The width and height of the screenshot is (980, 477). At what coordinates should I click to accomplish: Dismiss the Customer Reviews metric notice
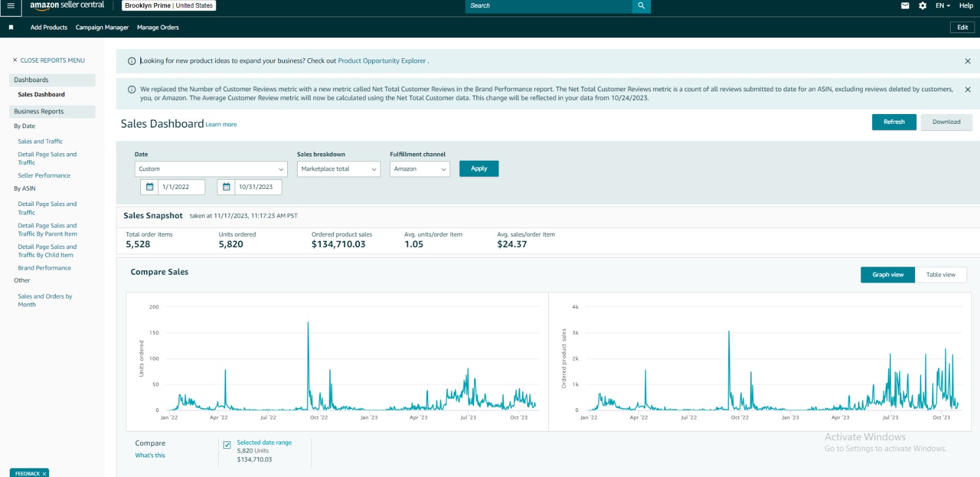968,90
